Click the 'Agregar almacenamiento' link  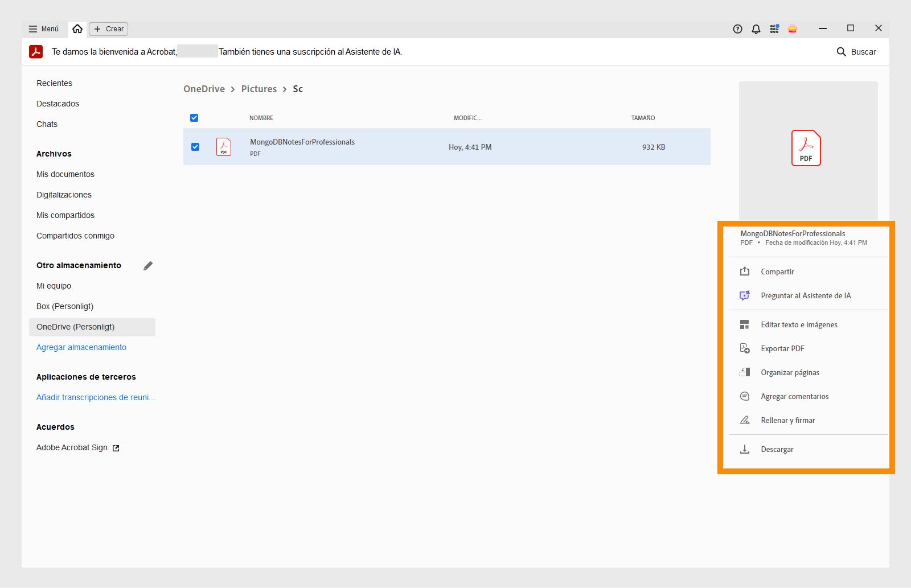(x=81, y=347)
